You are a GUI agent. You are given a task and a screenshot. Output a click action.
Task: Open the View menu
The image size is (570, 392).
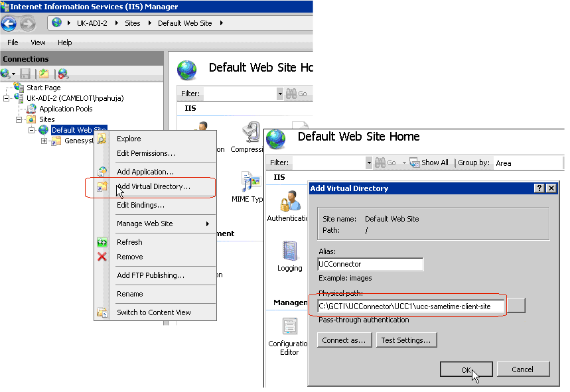point(38,42)
